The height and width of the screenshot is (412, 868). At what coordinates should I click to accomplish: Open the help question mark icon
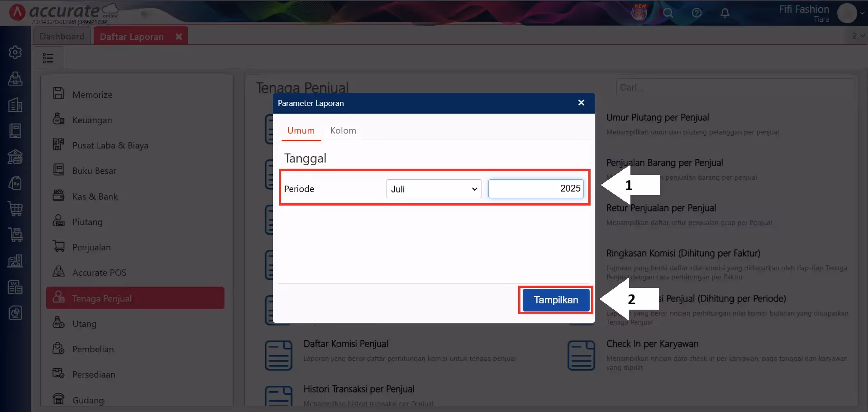click(x=697, y=13)
